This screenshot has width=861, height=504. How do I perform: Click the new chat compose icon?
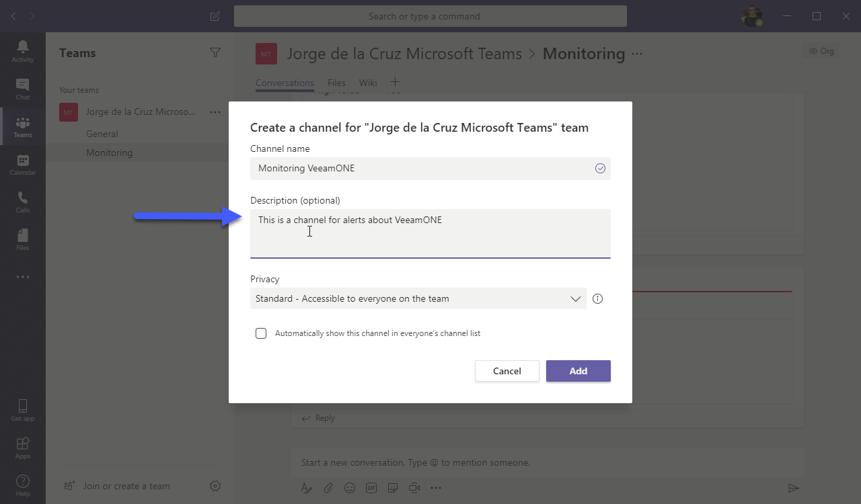click(215, 16)
